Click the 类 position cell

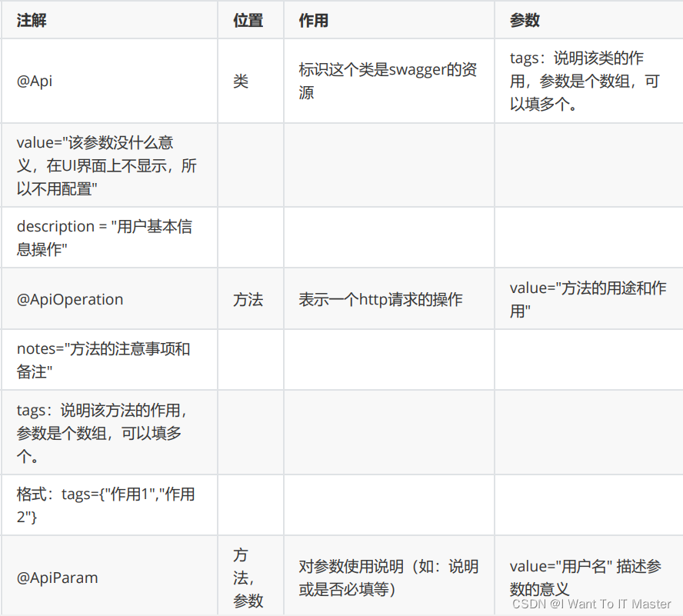251,81
